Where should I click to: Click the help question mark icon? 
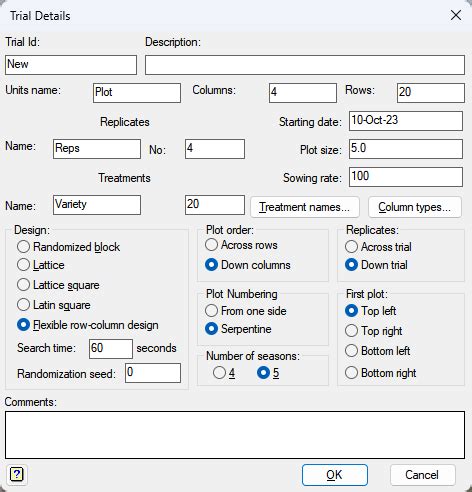tap(16, 474)
